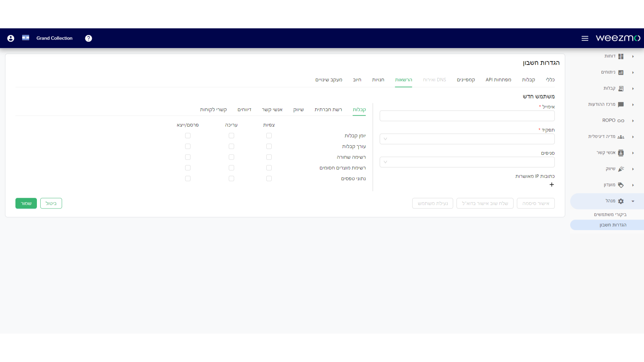Click the ניתוחים chart icon in sidebar
644x362 pixels.
point(621,72)
